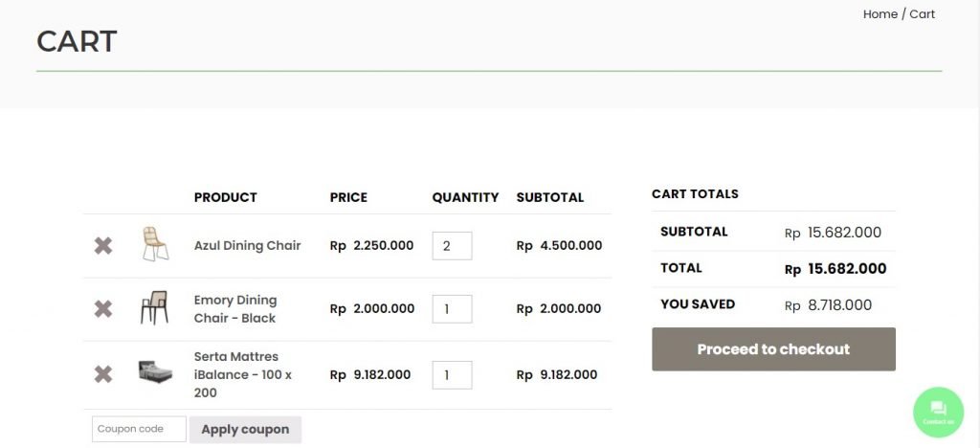Click Serta Mattres product thumbnail

[x=154, y=372]
